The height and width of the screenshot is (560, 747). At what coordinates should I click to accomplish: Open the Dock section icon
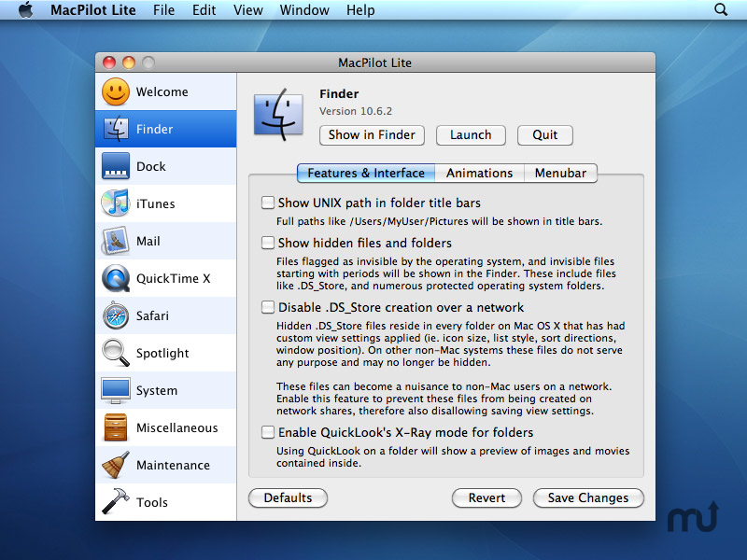(115, 166)
